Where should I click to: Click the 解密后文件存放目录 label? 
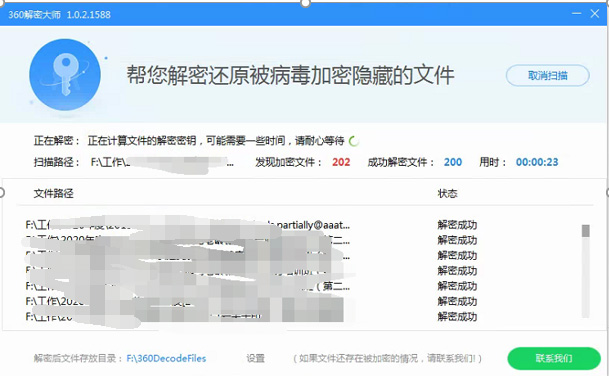pos(78,358)
